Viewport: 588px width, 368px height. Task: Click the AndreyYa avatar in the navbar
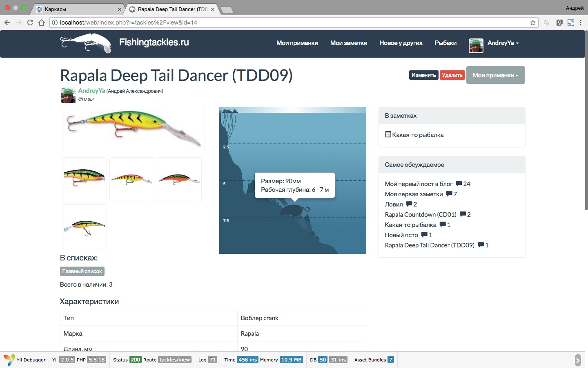pos(476,45)
